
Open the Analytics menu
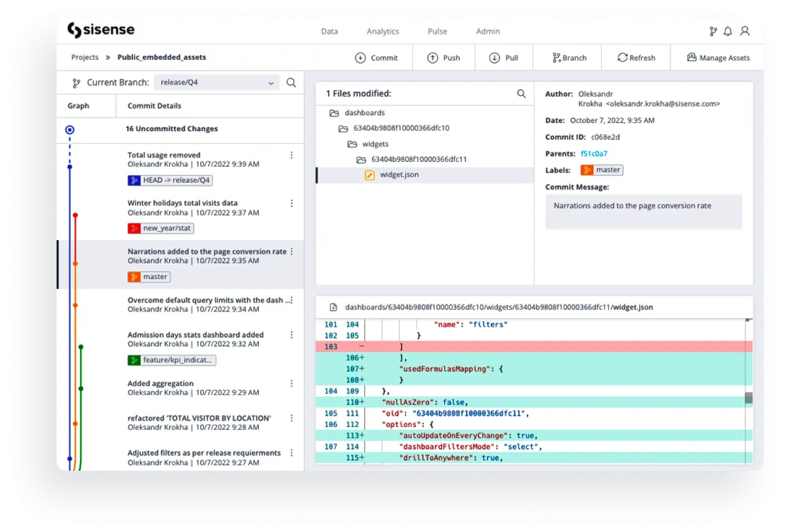click(382, 31)
